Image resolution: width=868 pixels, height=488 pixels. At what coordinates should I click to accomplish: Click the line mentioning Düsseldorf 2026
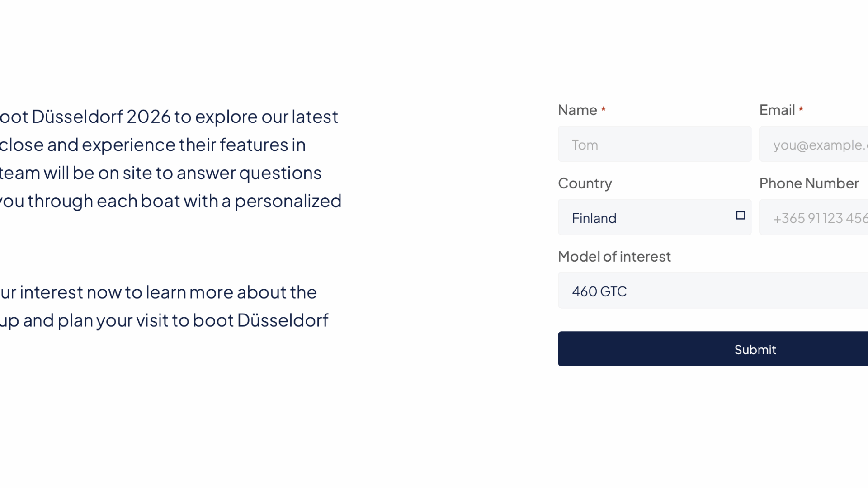[169, 117]
